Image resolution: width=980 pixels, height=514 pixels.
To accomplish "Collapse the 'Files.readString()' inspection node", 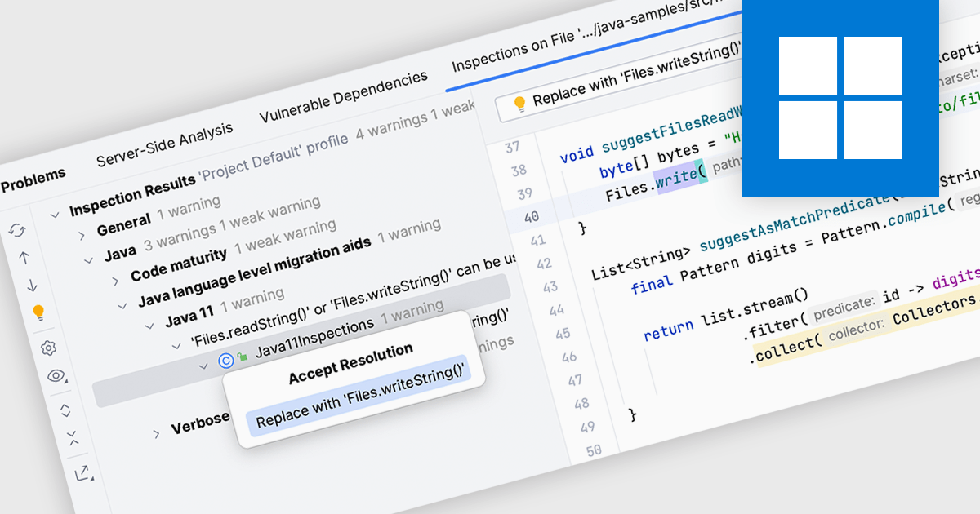I will click(x=176, y=346).
